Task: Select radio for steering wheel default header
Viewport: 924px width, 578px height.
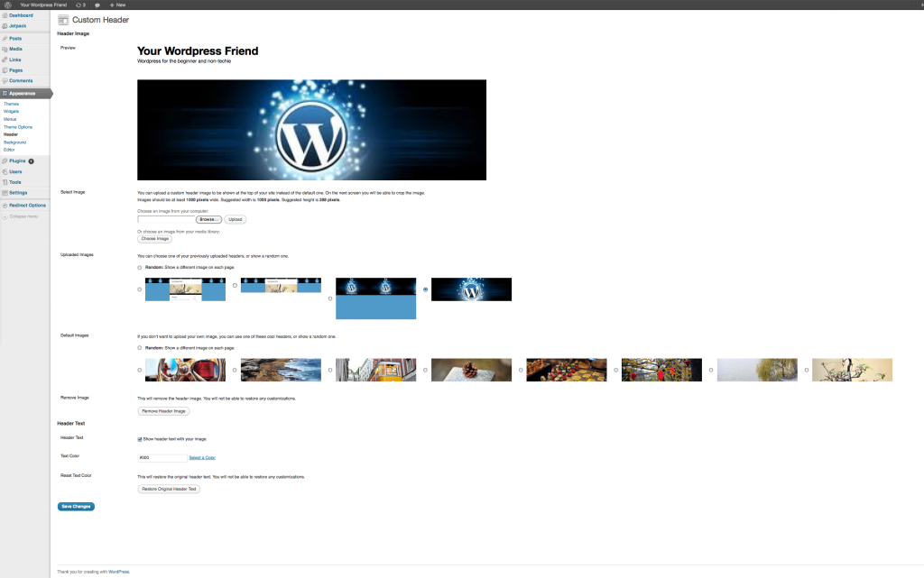Action: (140, 371)
